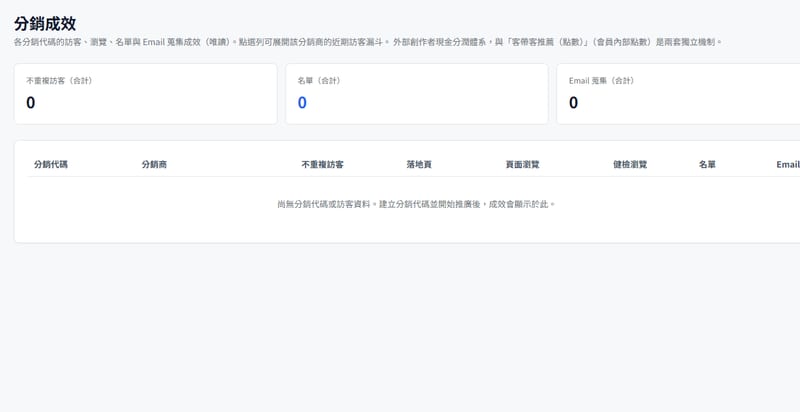Click the 落地頁 column header
This screenshot has height=412, width=800.
(419, 165)
